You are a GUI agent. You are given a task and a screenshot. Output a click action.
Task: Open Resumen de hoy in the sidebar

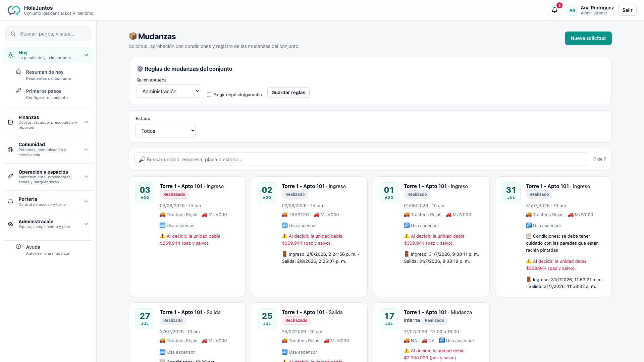[x=48, y=75]
